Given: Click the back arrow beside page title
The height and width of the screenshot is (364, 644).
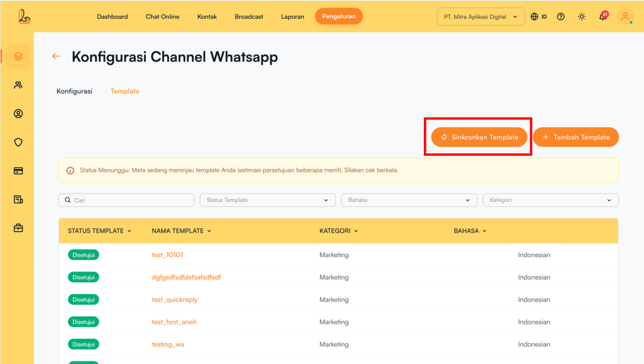Looking at the screenshot, I should pos(56,57).
